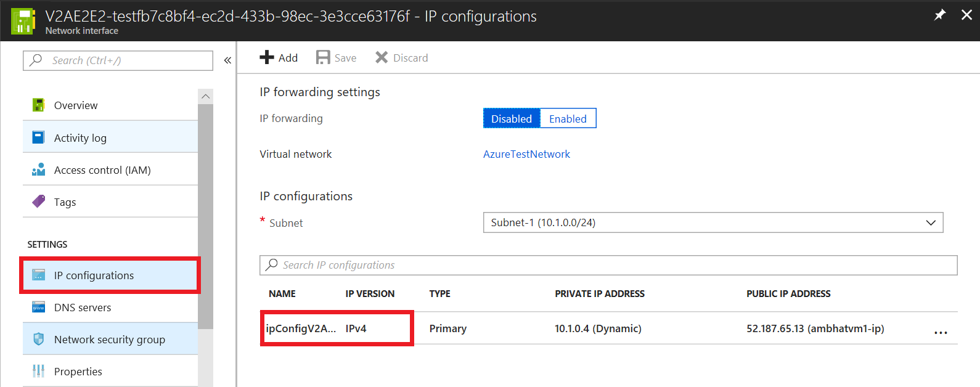
Task: Click the ipConfigV2A... configuration row
Action: (609, 328)
